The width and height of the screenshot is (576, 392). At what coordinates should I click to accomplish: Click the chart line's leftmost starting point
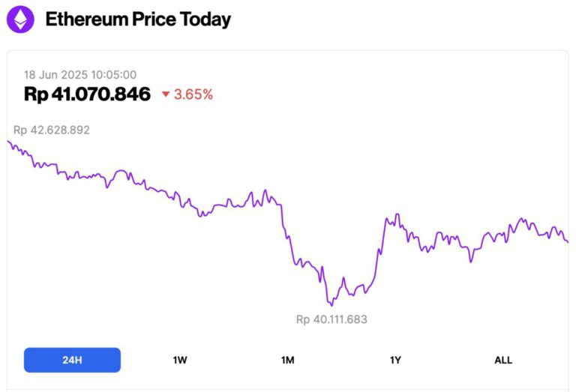tap(8, 142)
